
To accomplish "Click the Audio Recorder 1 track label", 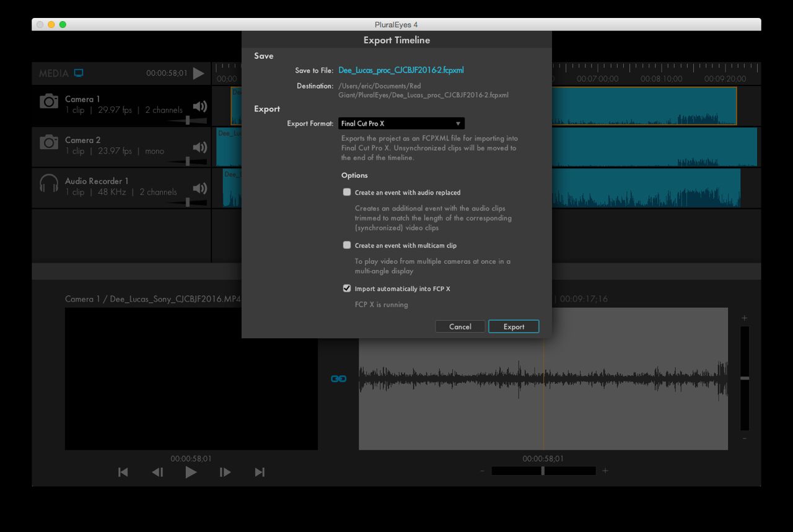I will click(97, 181).
